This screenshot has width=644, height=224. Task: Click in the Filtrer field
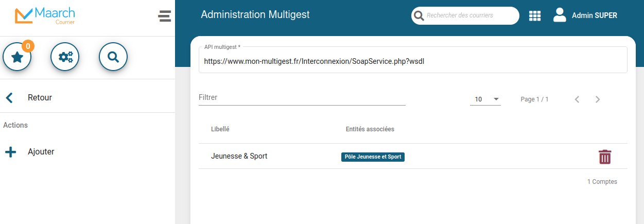click(x=302, y=97)
